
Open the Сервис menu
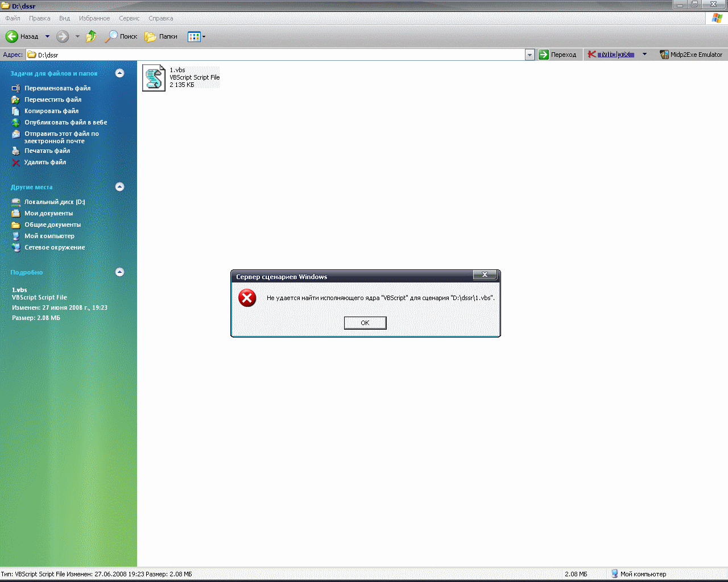tap(129, 18)
